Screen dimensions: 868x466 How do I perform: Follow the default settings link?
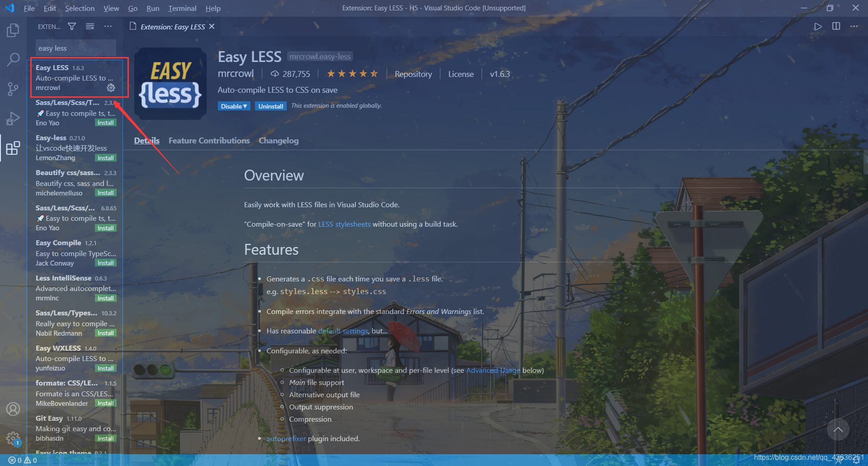343,331
